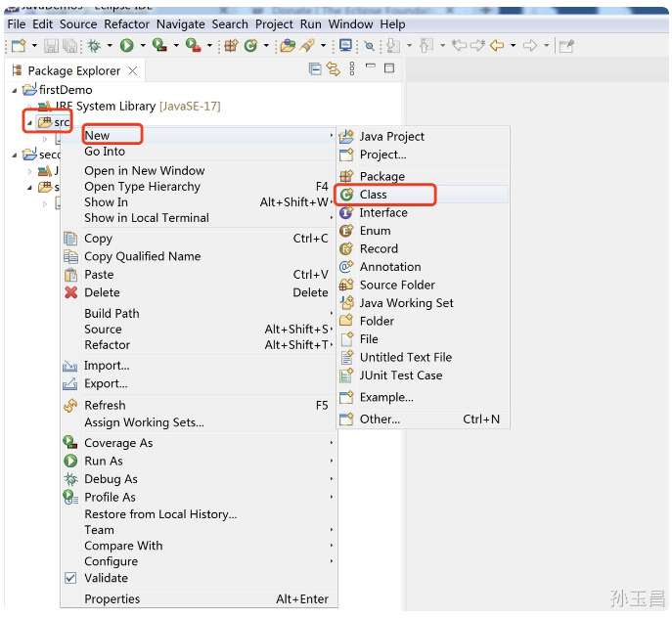Viewport: 672px width, 618px height.
Task: Click the Last Edit Location arrow icon
Action: click(460, 45)
